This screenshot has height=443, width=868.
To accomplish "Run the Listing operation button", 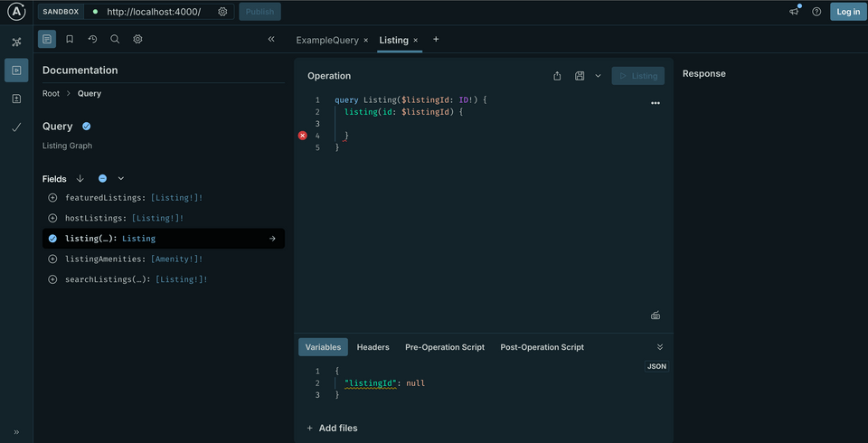I will coord(637,76).
